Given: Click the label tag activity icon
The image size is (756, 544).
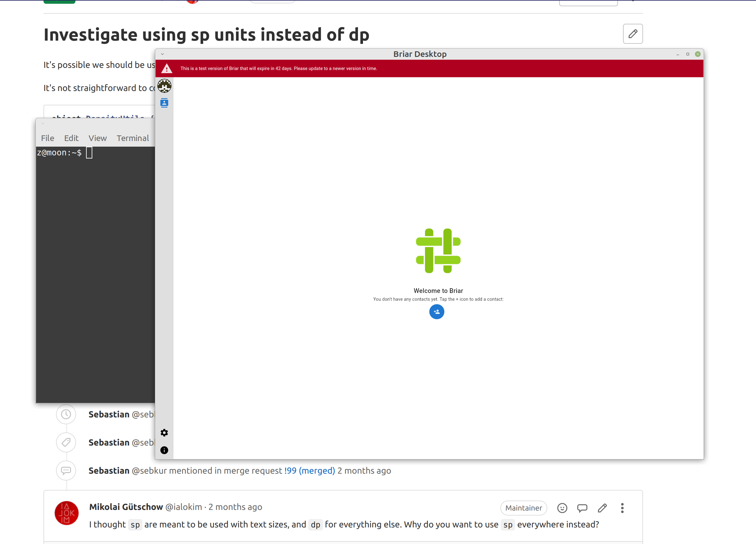Looking at the screenshot, I should (66, 442).
